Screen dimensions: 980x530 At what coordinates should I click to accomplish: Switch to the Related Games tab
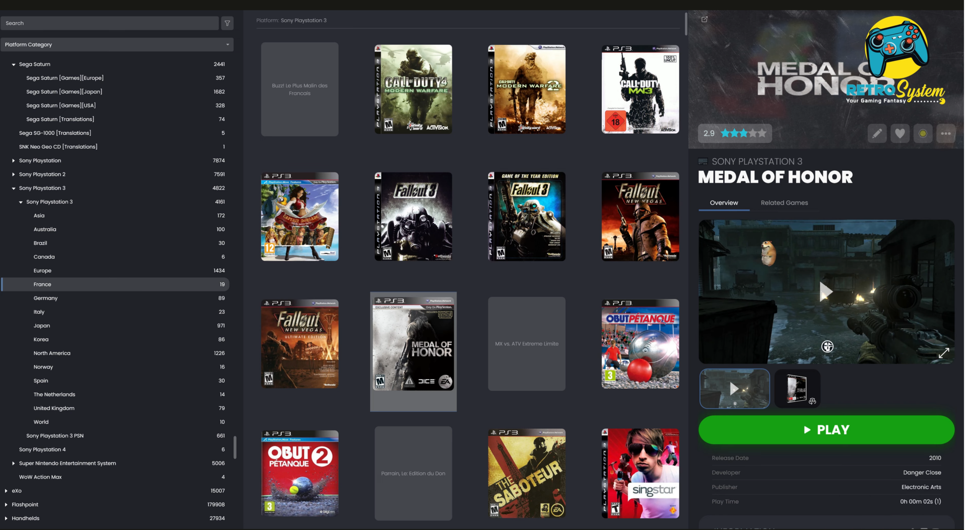784,203
